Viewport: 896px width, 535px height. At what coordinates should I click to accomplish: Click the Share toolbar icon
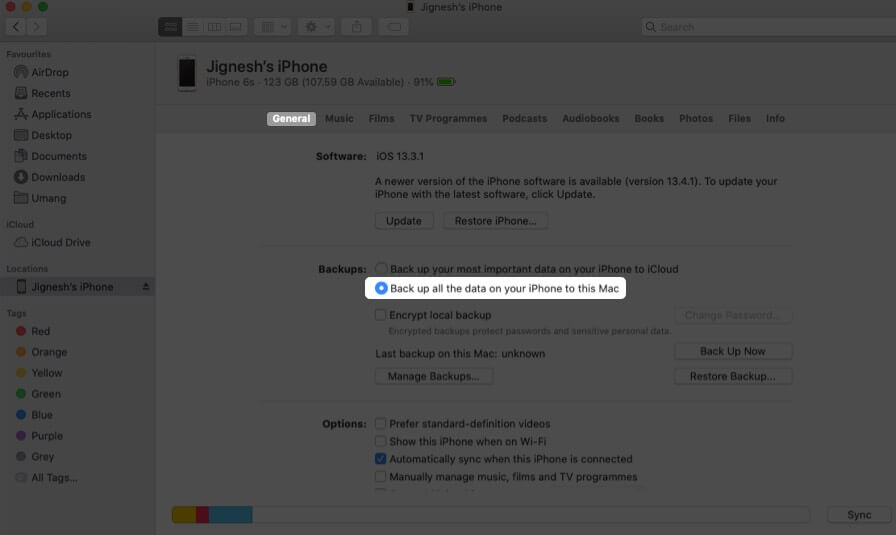point(357,27)
